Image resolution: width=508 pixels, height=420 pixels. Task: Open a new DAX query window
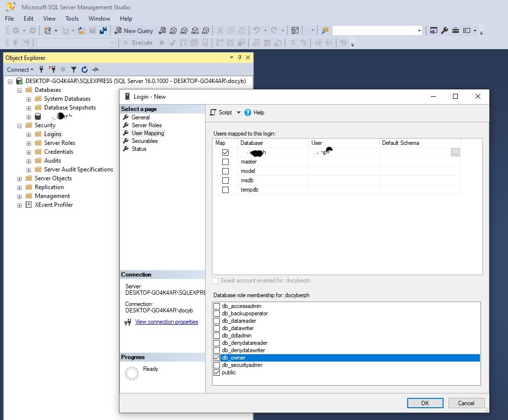206,30
